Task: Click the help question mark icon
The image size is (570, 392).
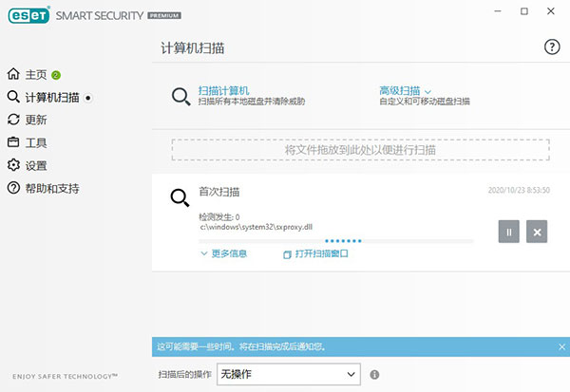Action: tap(552, 47)
